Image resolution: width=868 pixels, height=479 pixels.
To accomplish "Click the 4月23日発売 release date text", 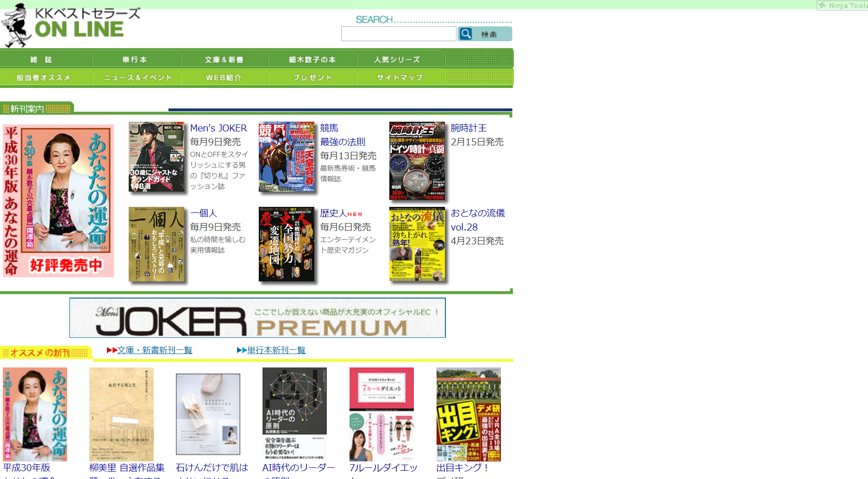I will tap(477, 241).
